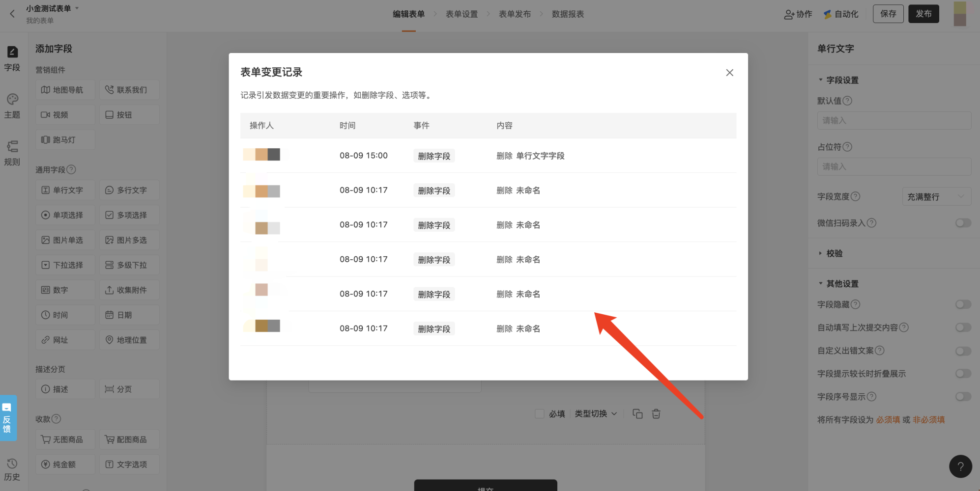Image resolution: width=980 pixels, height=491 pixels.
Task: Show help for 通用字段
Action: (x=71, y=169)
